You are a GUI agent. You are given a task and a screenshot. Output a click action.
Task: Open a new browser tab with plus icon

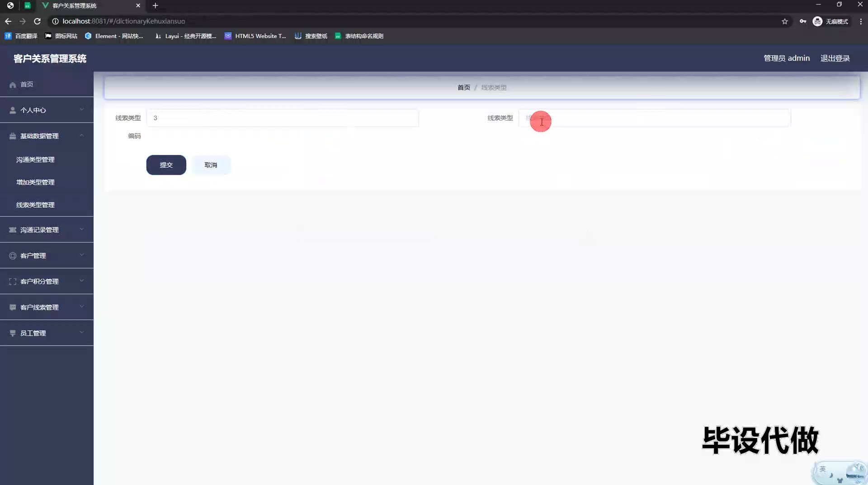coord(155,5)
